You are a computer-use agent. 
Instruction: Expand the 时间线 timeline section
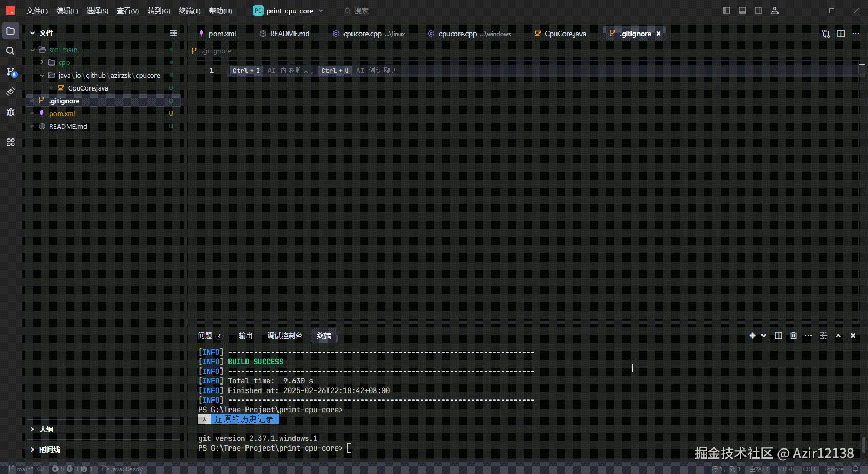click(x=32, y=450)
